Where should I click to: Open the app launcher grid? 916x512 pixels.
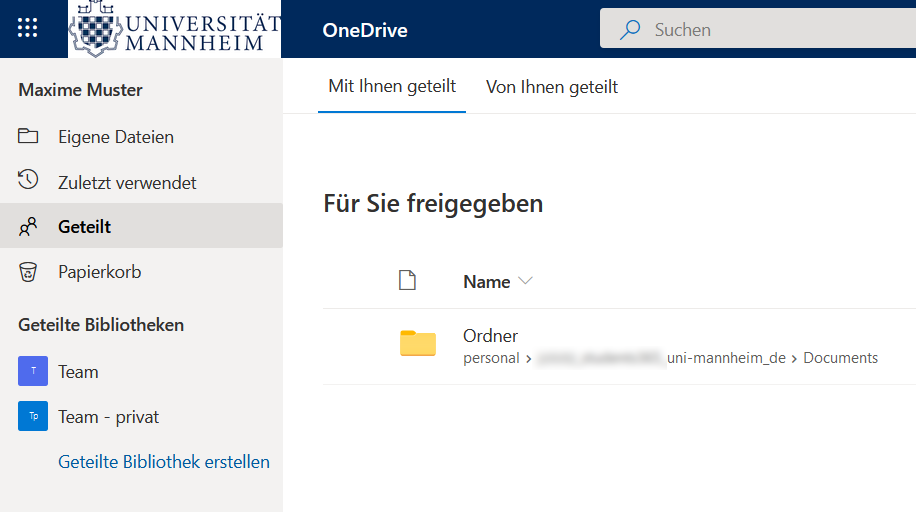click(27, 27)
